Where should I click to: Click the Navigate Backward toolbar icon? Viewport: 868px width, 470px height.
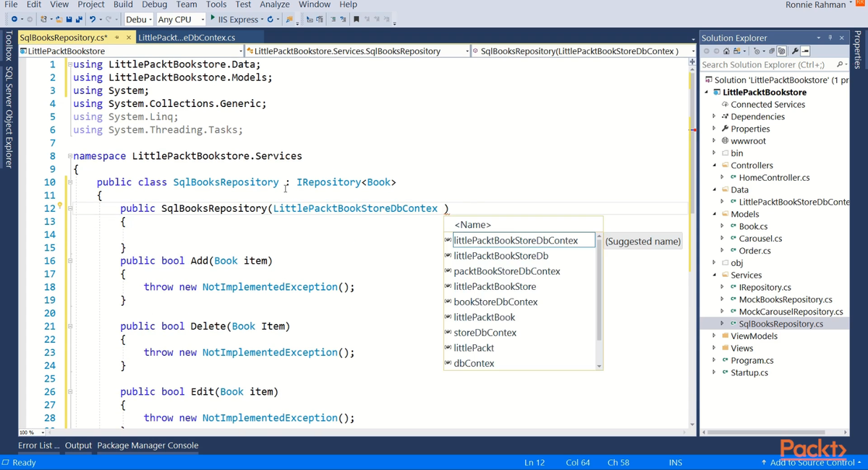click(x=14, y=19)
